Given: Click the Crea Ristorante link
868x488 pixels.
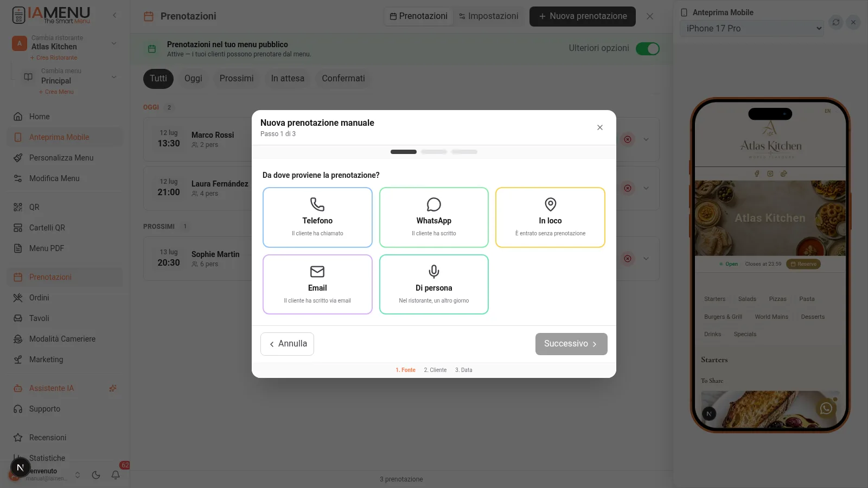Looking at the screenshot, I should click(x=54, y=57).
